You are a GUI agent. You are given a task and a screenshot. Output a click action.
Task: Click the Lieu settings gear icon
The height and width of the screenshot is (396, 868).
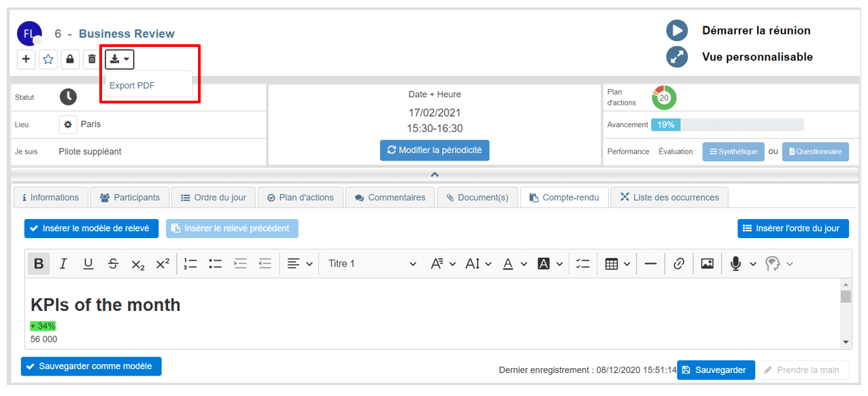[x=68, y=125]
